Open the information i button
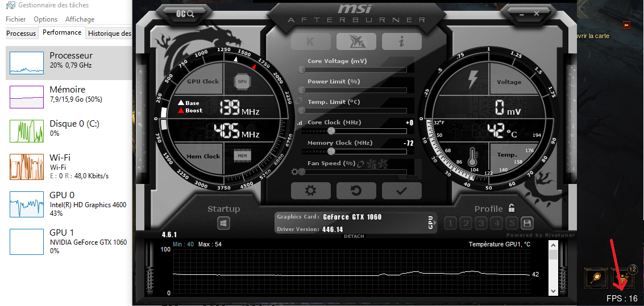The image size is (644, 306). pyautogui.click(x=402, y=41)
